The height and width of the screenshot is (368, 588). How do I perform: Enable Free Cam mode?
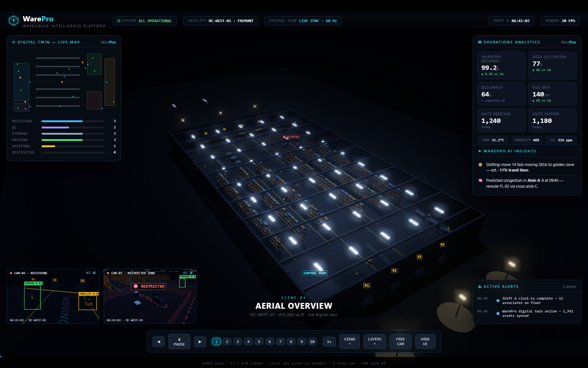[x=401, y=342]
